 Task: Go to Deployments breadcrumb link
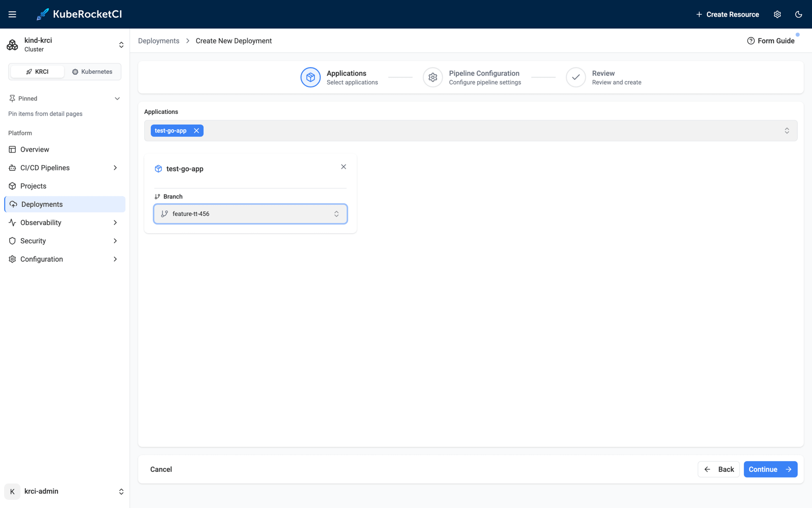[158, 41]
